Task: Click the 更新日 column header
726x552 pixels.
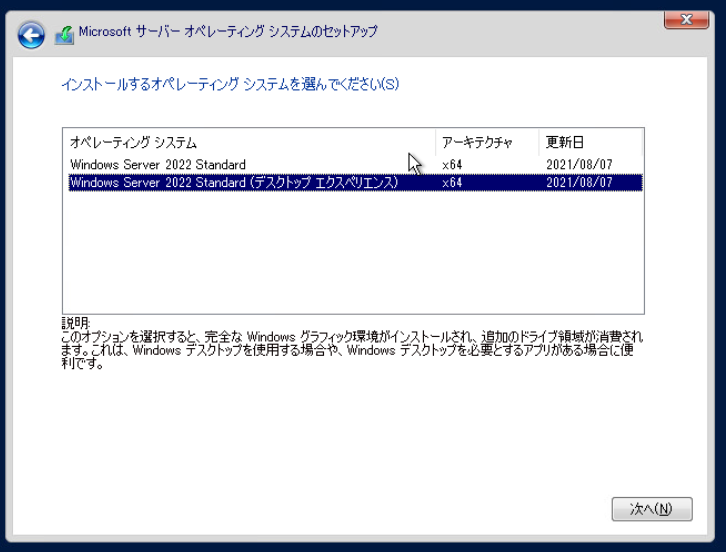Action: pos(591,142)
